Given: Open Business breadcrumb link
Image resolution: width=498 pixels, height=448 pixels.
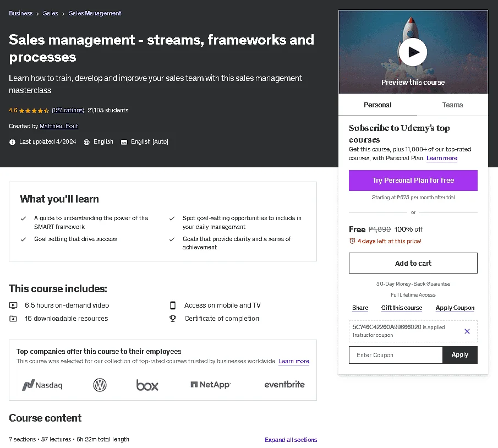Looking at the screenshot, I should coord(21,13).
